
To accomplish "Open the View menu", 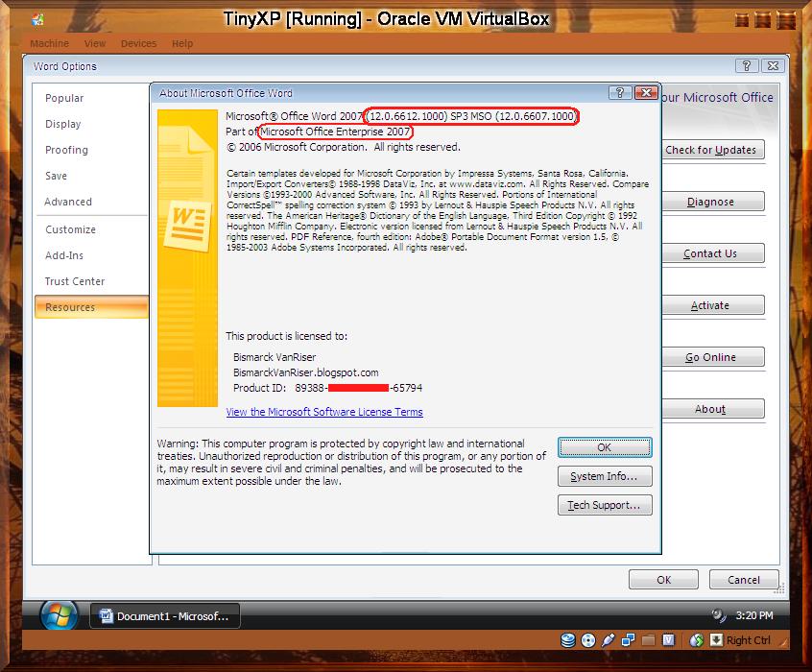I will (x=95, y=43).
